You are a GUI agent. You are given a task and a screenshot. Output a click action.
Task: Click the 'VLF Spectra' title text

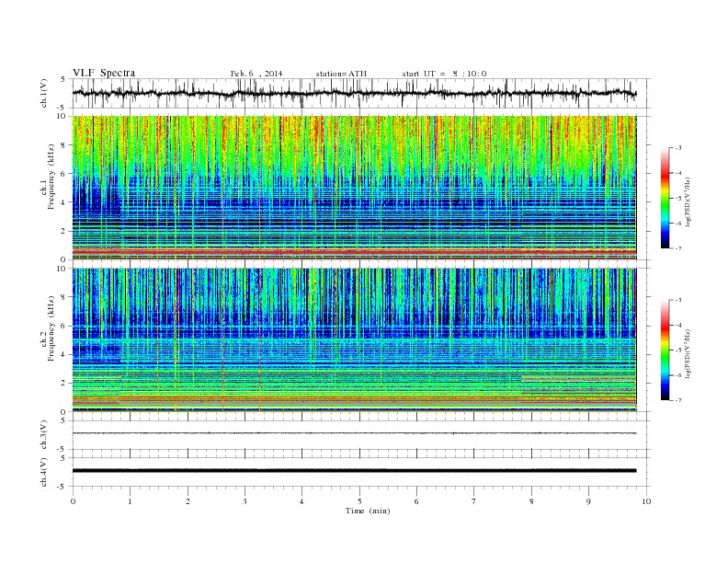coord(104,73)
